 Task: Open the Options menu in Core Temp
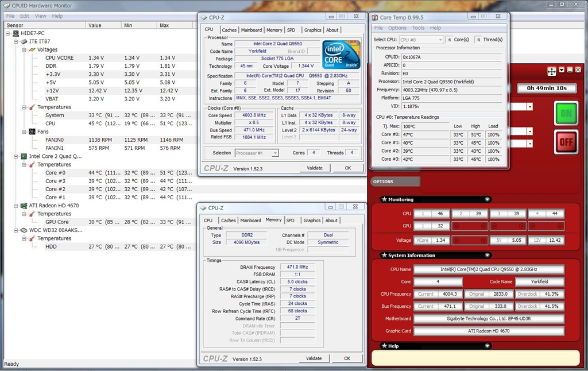397,28
